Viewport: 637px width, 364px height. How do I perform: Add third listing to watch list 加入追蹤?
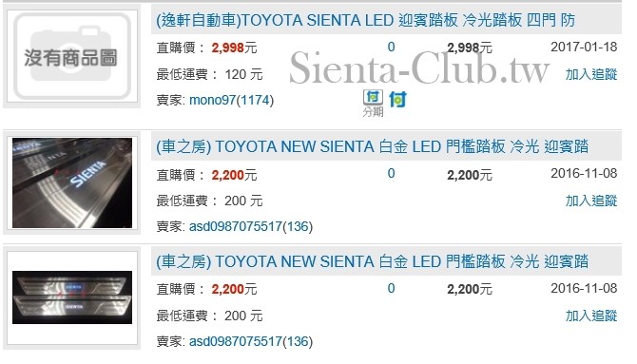[591, 316]
